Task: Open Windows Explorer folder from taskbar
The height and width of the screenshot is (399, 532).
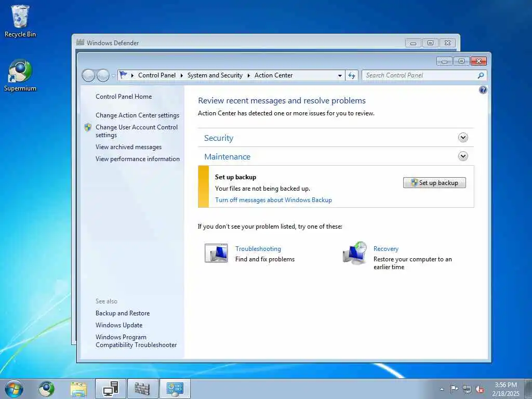Action: pyautogui.click(x=79, y=389)
